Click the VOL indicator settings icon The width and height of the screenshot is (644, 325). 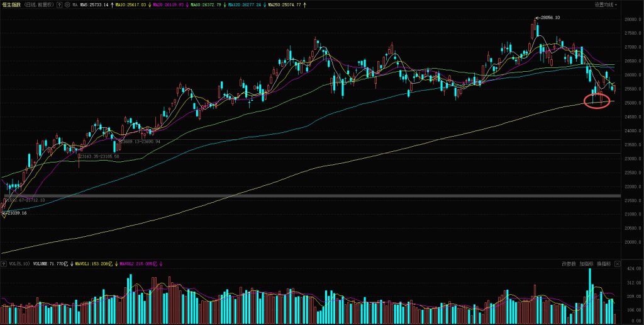[4, 264]
